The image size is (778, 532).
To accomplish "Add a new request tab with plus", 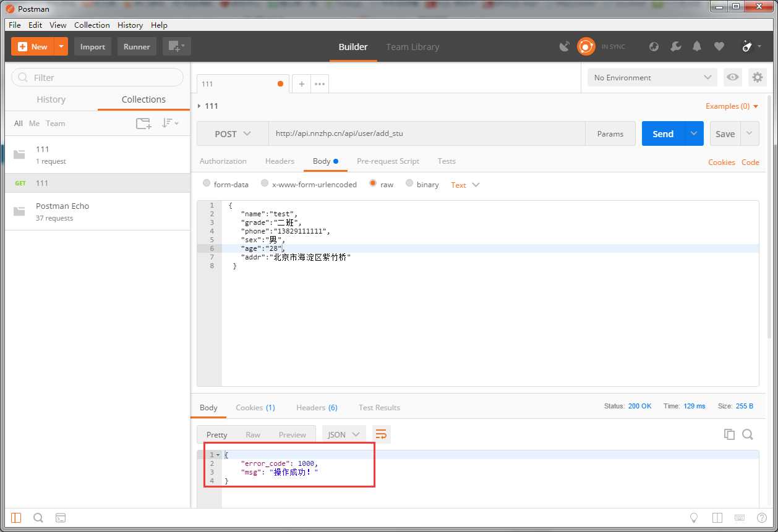I will pyautogui.click(x=301, y=84).
